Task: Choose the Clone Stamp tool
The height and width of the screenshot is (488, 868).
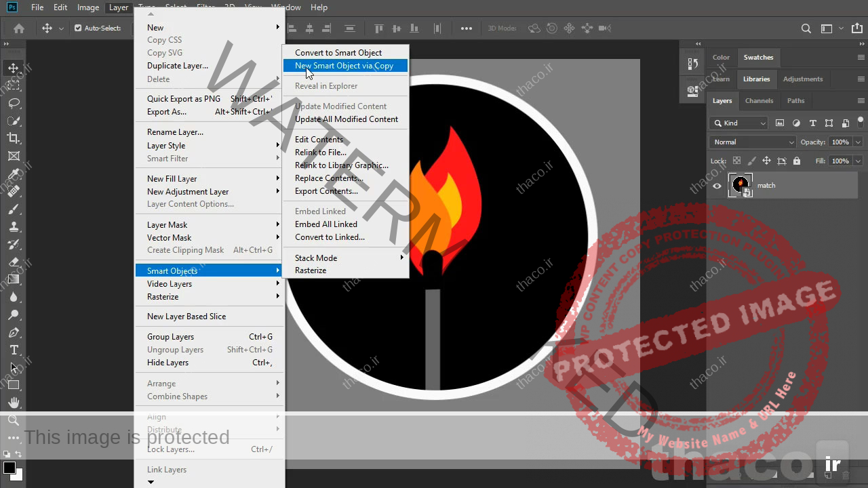Action: tap(14, 226)
